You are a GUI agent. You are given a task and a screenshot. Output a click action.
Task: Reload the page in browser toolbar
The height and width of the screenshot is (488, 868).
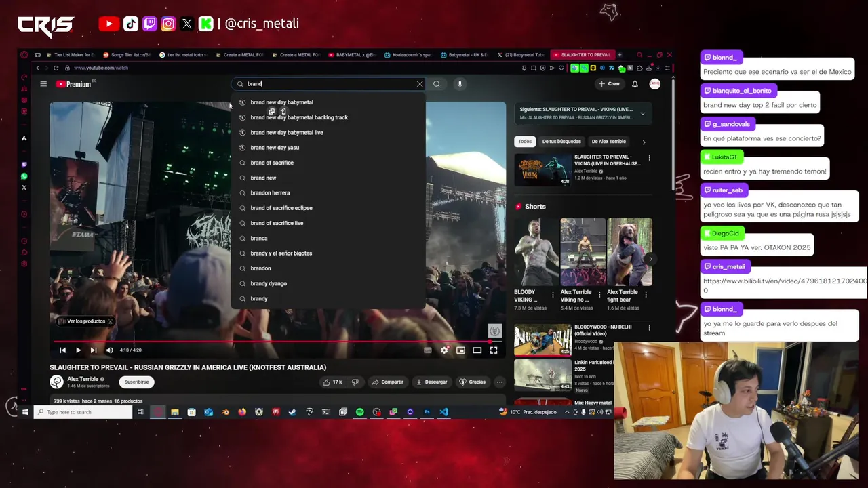click(56, 68)
